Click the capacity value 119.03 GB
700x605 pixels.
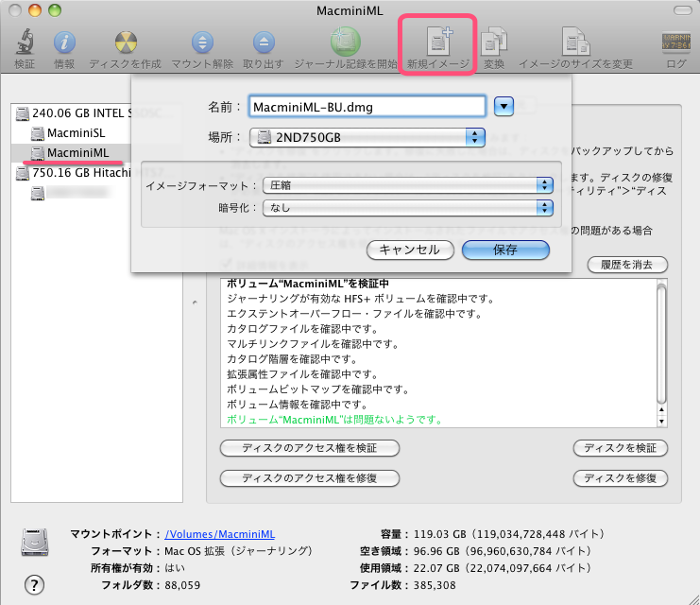tap(439, 534)
